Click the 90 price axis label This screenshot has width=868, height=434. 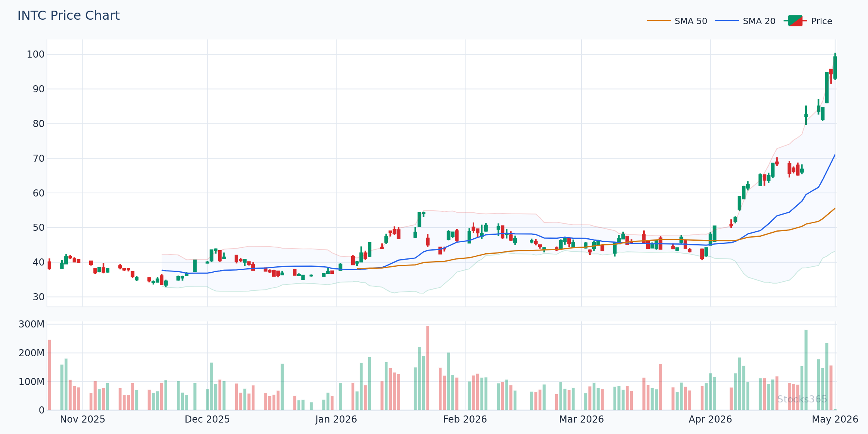tap(39, 89)
